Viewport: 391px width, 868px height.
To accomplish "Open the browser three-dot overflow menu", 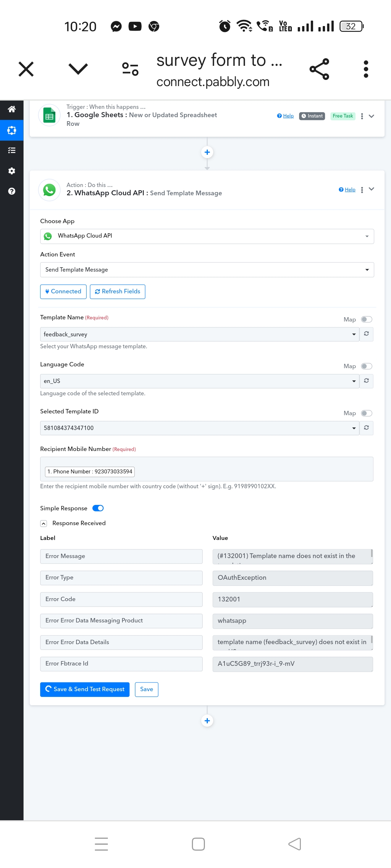I will (366, 69).
